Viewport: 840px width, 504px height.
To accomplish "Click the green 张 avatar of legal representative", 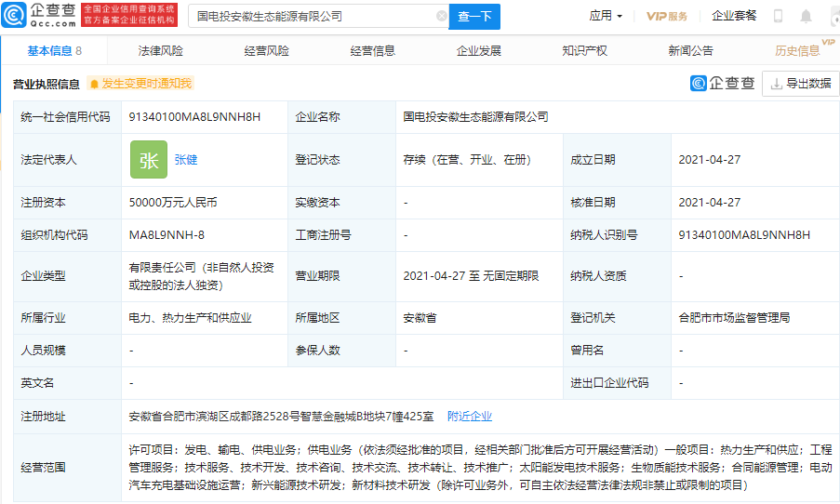I will pyautogui.click(x=149, y=159).
